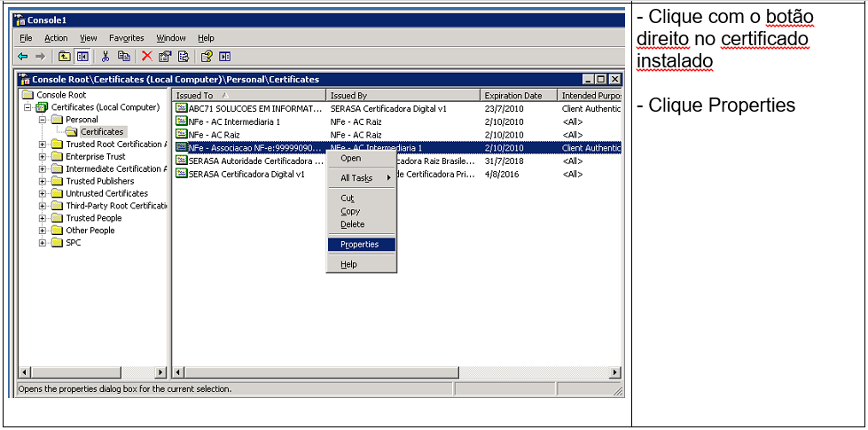Click the Trusted Publishers folder icon
868x430 pixels.
click(57, 181)
